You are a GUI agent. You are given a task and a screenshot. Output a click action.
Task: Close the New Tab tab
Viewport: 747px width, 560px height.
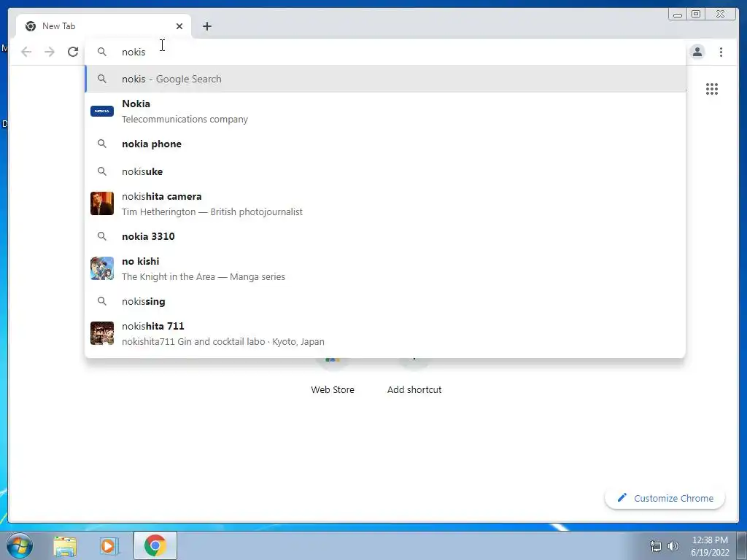click(x=179, y=26)
